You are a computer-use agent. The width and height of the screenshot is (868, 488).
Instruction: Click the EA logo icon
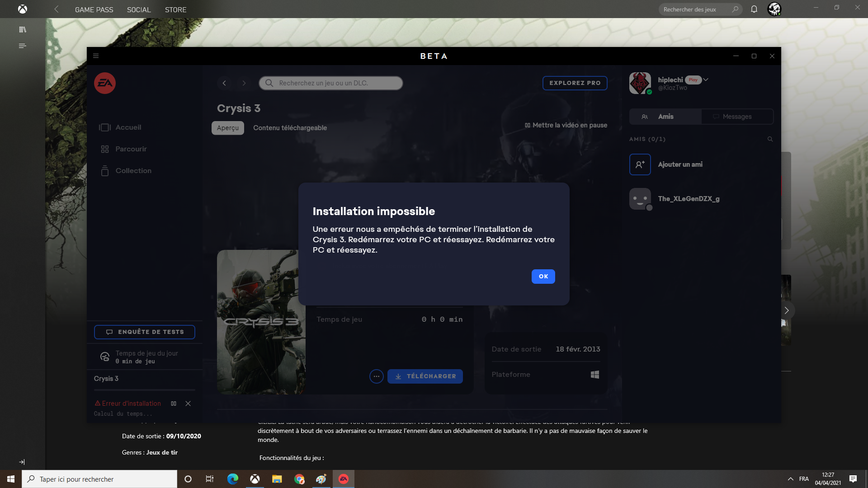(x=105, y=83)
